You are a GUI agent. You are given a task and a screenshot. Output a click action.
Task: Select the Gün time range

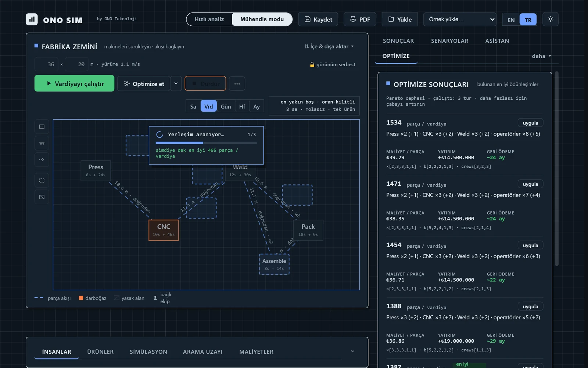click(226, 106)
